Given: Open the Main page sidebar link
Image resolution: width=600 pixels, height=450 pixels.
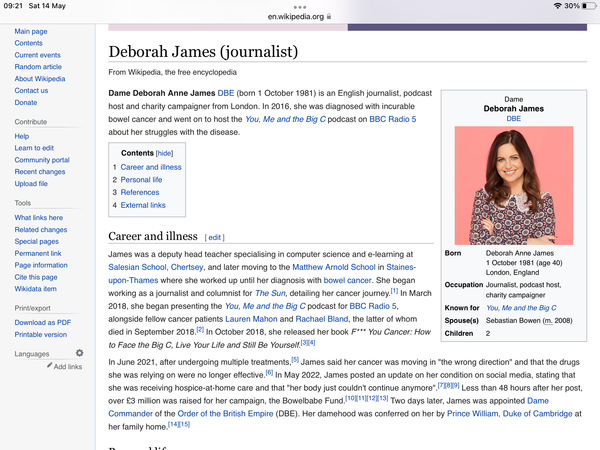Looking at the screenshot, I should [x=33, y=32].
